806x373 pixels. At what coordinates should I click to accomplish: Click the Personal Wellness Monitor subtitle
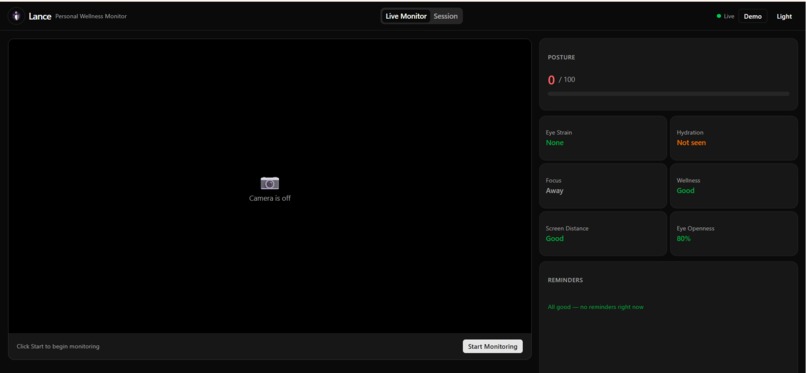point(91,16)
